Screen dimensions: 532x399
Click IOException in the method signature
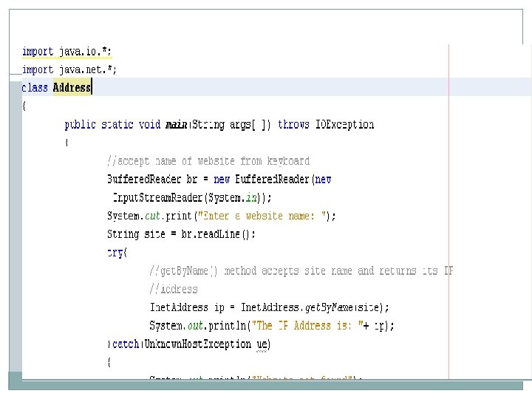pyautogui.click(x=345, y=124)
